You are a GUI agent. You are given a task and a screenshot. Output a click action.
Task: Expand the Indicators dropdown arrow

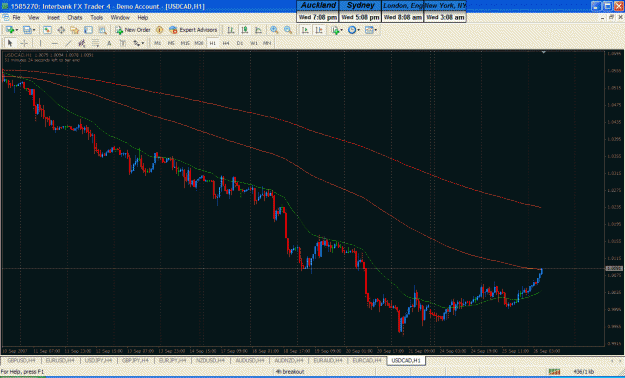(342, 30)
